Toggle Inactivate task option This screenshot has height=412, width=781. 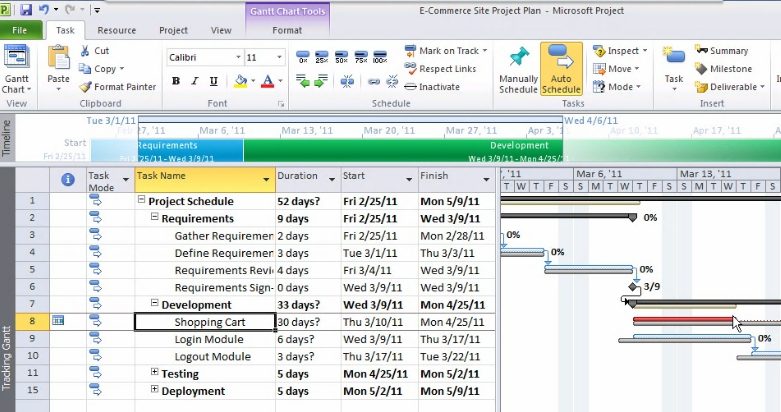tap(432, 87)
